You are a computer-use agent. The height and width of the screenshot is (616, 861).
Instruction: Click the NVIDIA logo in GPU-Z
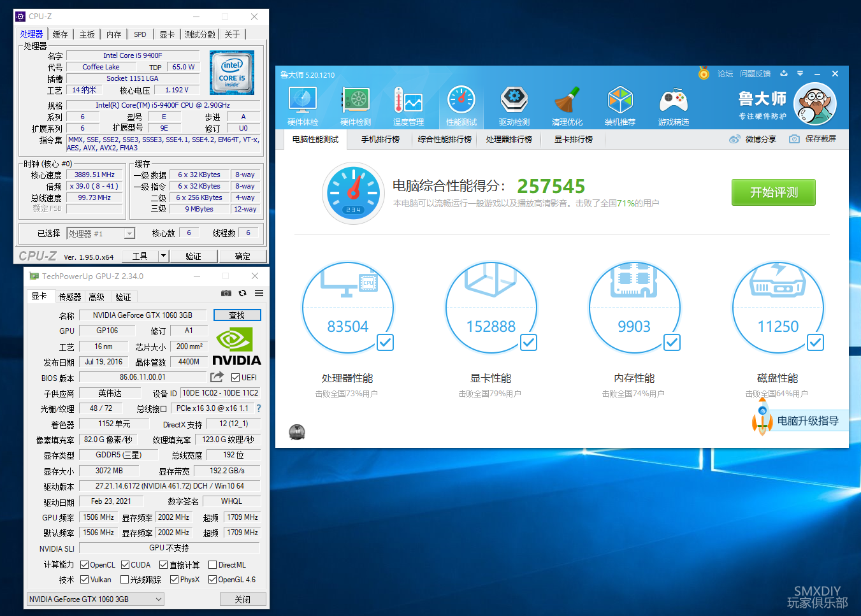pos(236,347)
